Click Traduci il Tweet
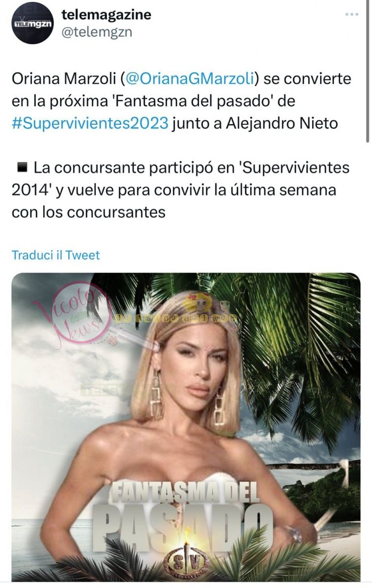This screenshot has height=588, width=372. coord(55,255)
